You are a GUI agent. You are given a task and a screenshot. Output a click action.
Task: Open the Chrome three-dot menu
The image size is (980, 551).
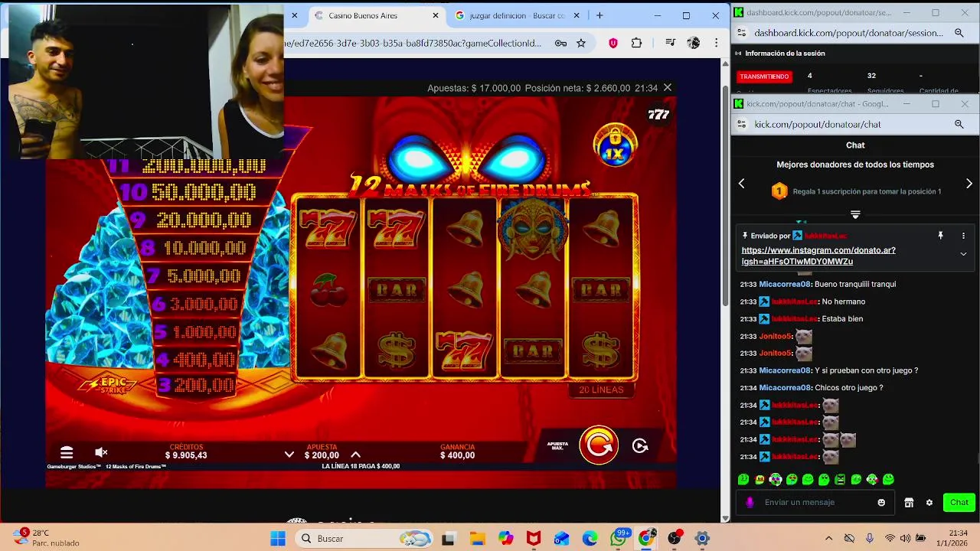716,43
